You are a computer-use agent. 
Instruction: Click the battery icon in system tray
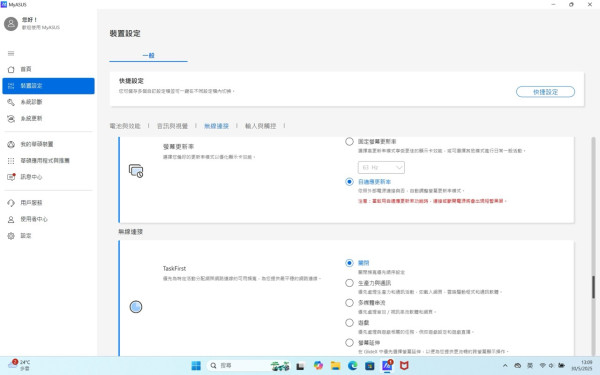tap(561, 365)
